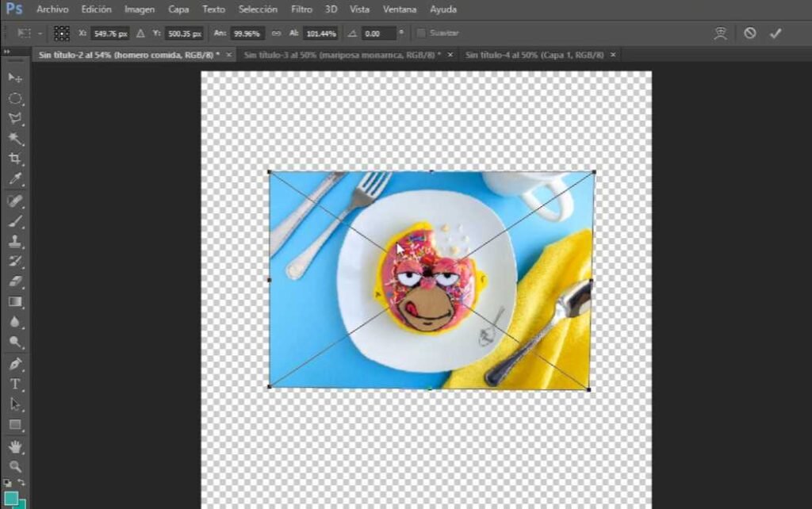Select the Crop tool
The height and width of the screenshot is (509, 812).
coord(15,159)
